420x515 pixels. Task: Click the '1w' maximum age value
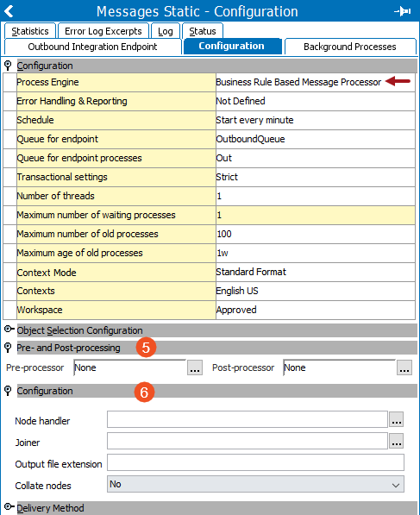tap(223, 254)
